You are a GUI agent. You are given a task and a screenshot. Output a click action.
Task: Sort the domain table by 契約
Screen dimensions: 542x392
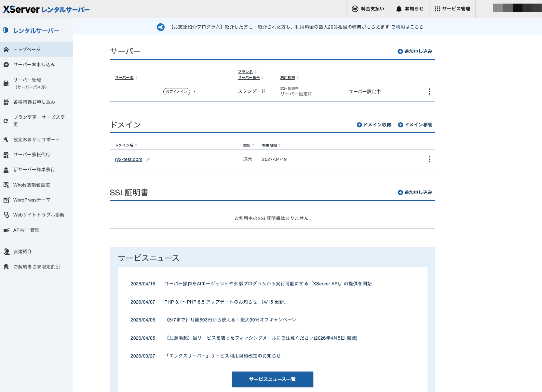249,145
